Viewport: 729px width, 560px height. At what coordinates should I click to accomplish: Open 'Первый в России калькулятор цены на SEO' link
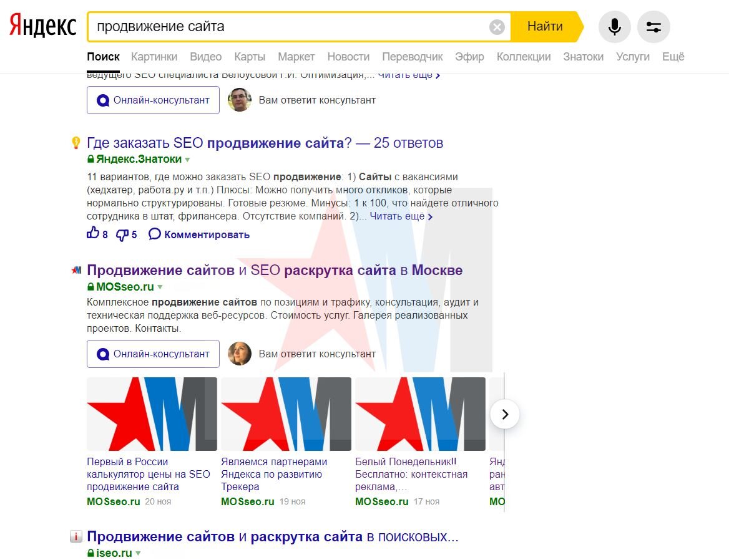(149, 474)
